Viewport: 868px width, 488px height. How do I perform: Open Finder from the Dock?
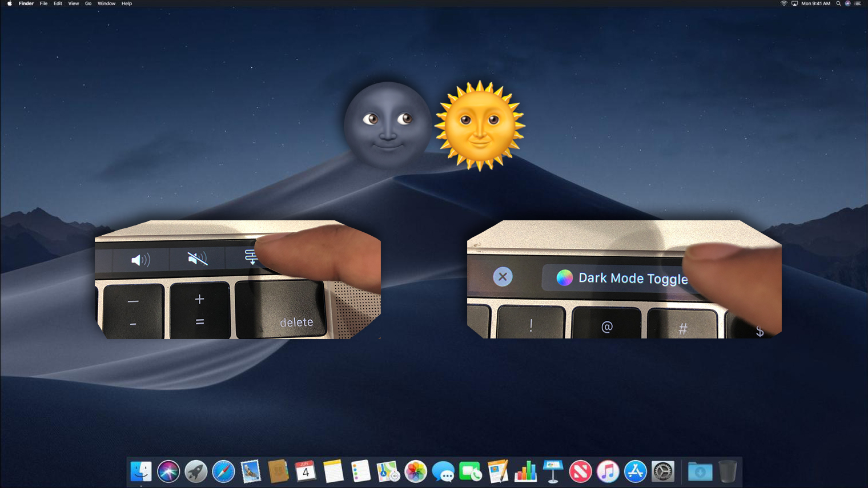tap(141, 472)
